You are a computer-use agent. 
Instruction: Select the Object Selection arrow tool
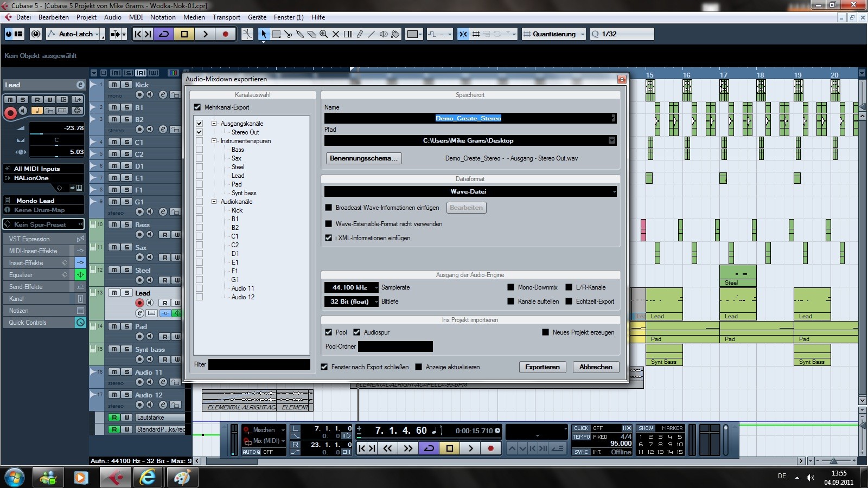pos(264,34)
